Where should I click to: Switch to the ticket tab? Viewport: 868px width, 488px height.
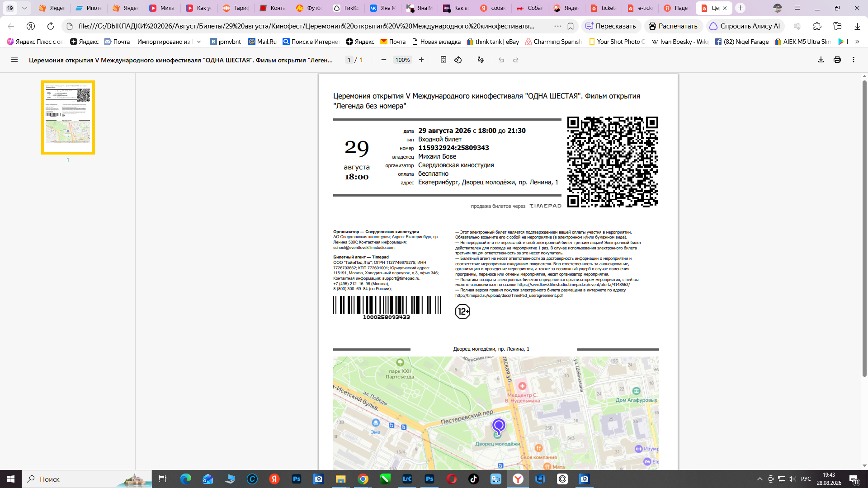tap(604, 8)
